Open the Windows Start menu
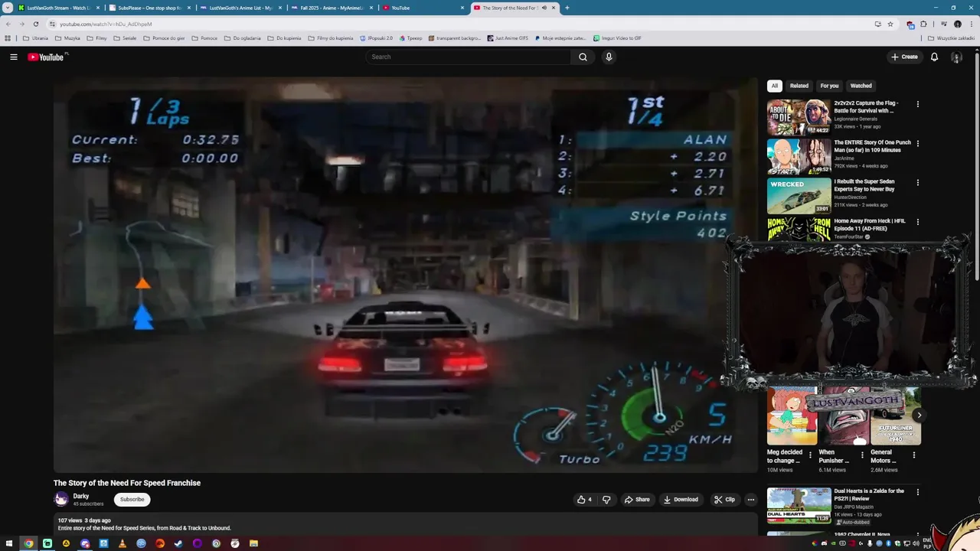This screenshot has width=980, height=551. (10, 543)
